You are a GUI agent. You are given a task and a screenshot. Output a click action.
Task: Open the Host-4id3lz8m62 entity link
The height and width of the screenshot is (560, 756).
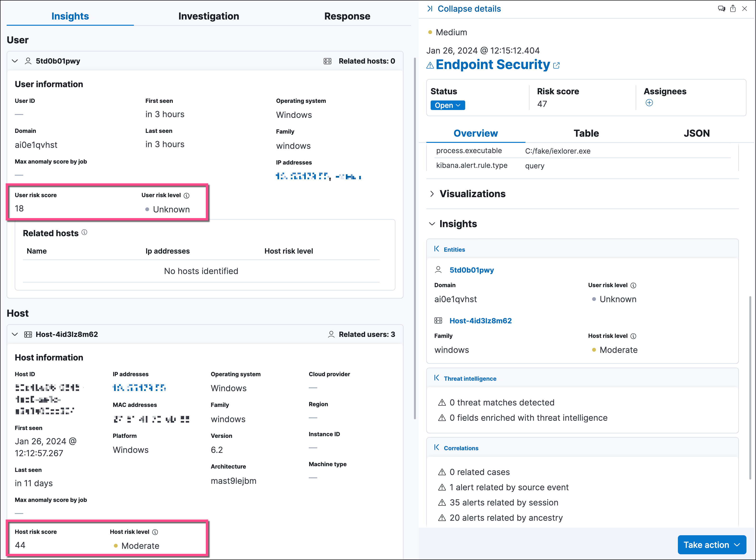pos(480,321)
